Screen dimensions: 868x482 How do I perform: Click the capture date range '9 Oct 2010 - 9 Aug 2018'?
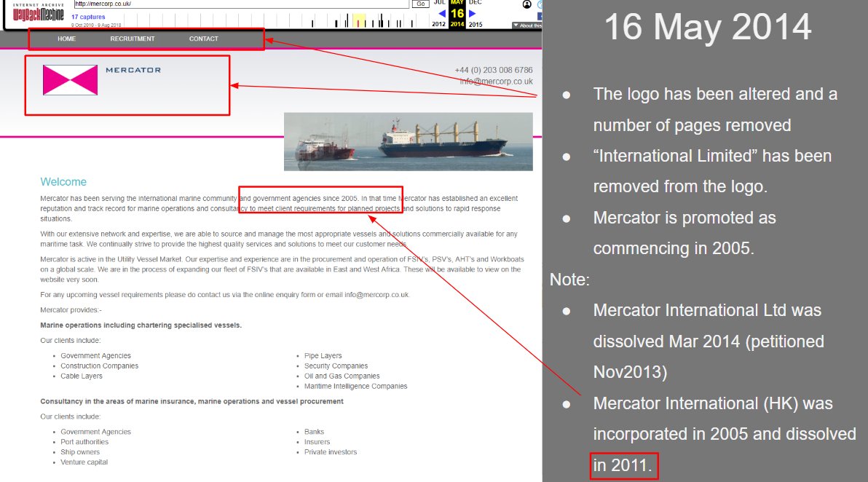(96, 25)
